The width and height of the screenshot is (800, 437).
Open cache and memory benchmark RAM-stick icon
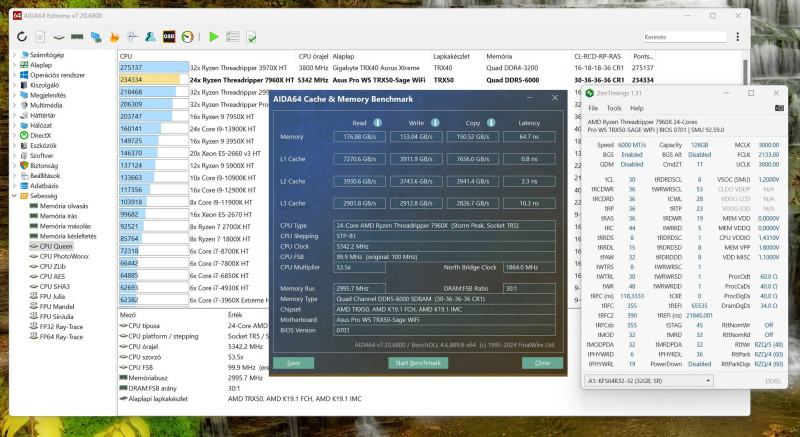pos(77,37)
